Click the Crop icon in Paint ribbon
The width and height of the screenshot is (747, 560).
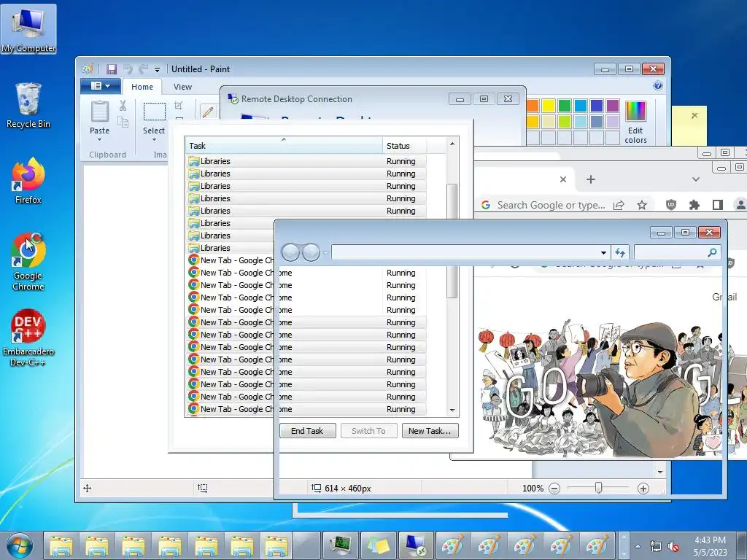tap(179, 105)
